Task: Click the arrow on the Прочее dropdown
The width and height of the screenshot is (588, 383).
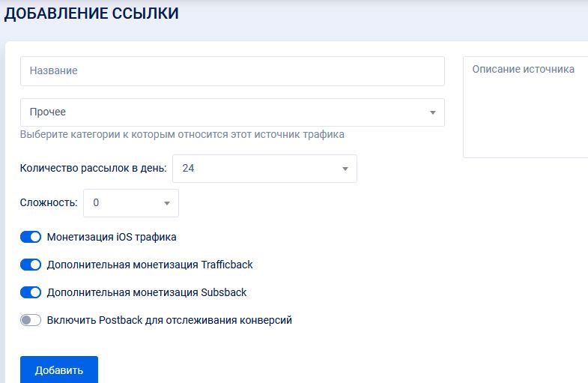Action: 432,112
